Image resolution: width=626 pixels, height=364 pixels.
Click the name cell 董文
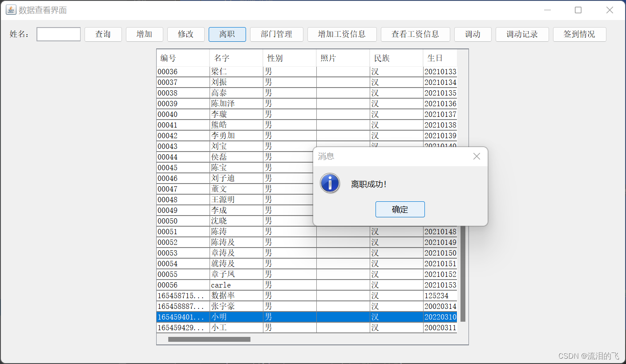tap(236, 189)
